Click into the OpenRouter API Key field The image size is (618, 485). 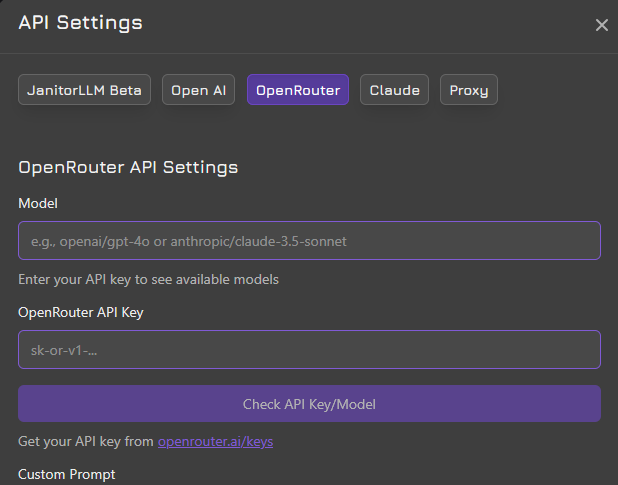click(x=309, y=349)
